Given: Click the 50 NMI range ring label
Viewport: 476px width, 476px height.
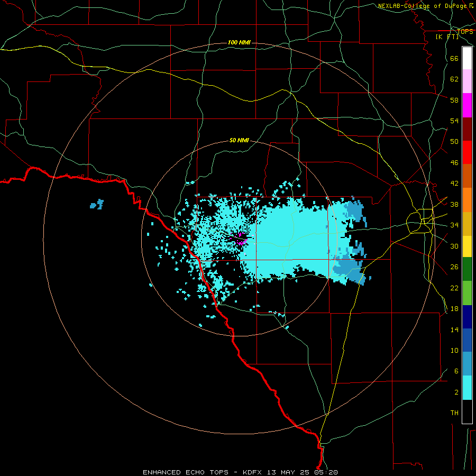Looking at the screenshot, I should pyautogui.click(x=239, y=140).
